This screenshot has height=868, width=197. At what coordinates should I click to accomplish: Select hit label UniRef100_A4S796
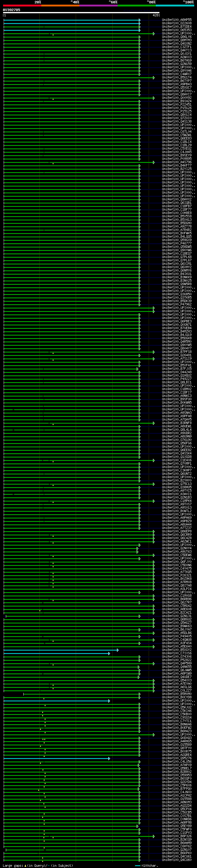[177, 162]
